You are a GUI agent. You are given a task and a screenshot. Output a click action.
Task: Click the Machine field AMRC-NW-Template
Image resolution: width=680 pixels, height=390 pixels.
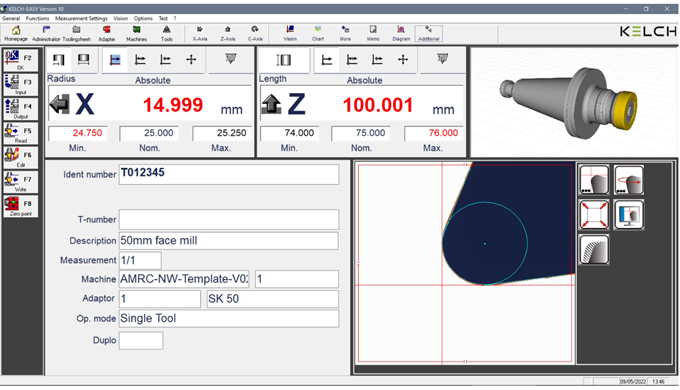click(184, 279)
